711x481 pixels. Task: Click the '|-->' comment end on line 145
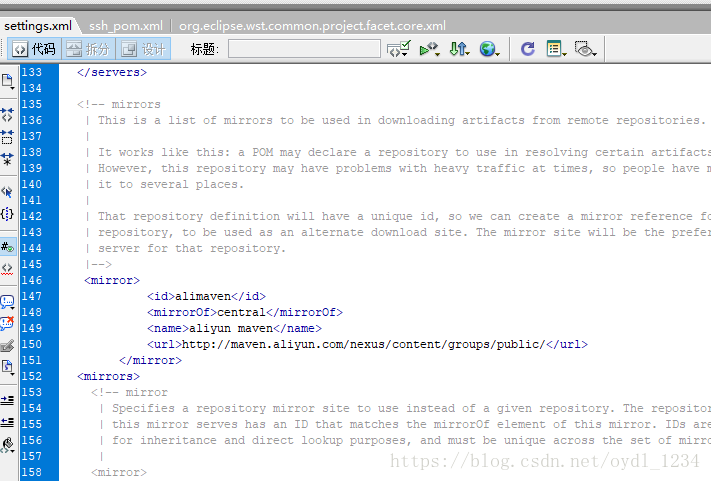[x=98, y=264]
